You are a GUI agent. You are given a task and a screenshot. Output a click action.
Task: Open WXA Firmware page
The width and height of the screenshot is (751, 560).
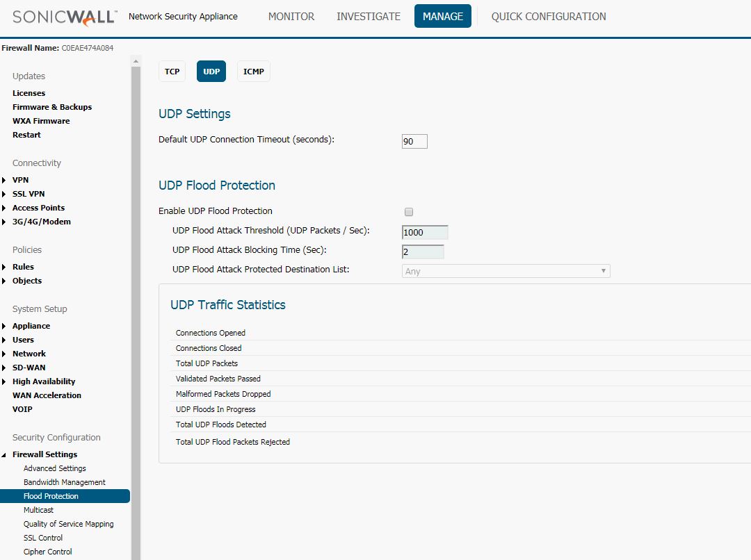(x=41, y=121)
